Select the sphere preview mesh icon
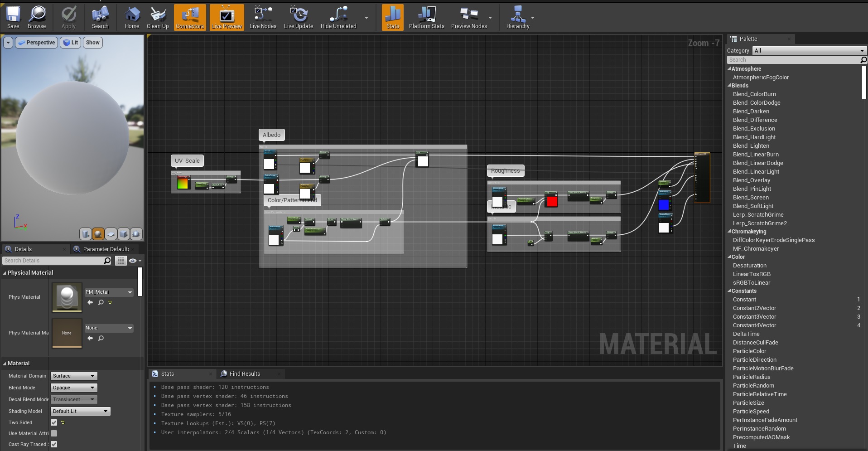The image size is (868, 451). click(98, 234)
